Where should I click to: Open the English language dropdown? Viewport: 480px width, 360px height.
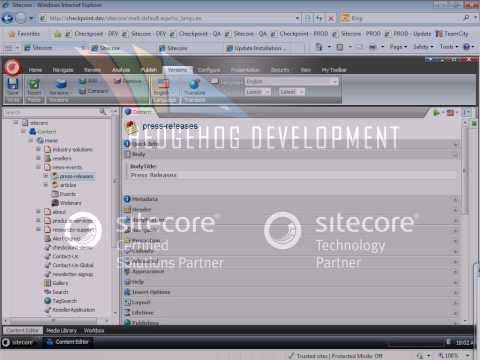click(x=292, y=81)
